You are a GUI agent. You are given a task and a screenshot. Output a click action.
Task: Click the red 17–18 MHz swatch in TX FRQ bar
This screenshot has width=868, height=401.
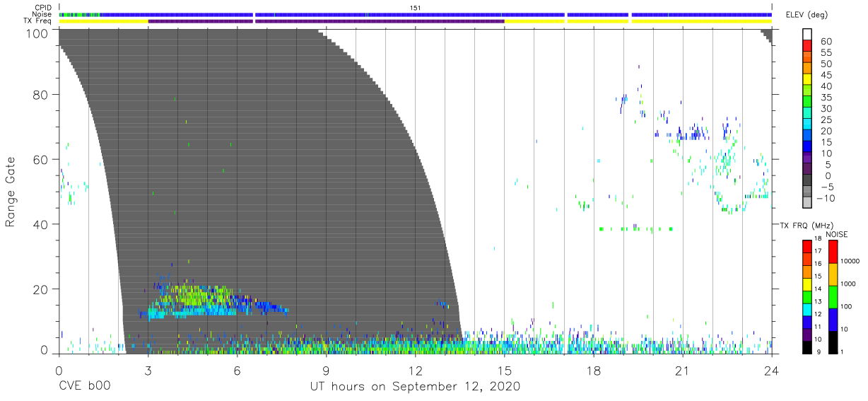[807, 245]
